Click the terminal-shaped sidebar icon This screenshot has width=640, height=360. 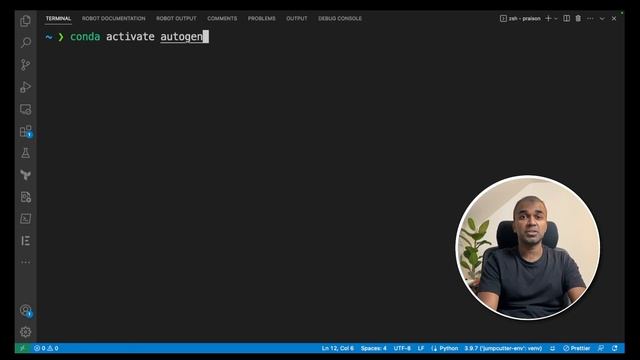pyautogui.click(x=25, y=219)
